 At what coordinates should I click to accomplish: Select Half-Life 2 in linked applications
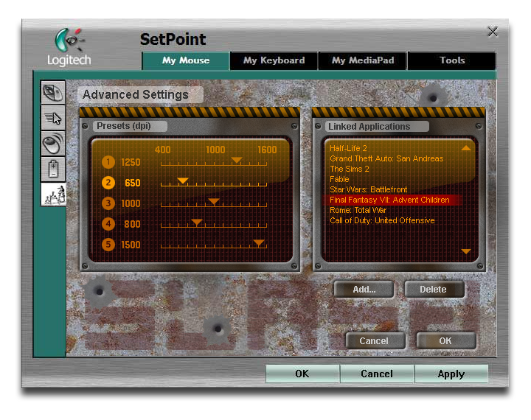[349, 148]
